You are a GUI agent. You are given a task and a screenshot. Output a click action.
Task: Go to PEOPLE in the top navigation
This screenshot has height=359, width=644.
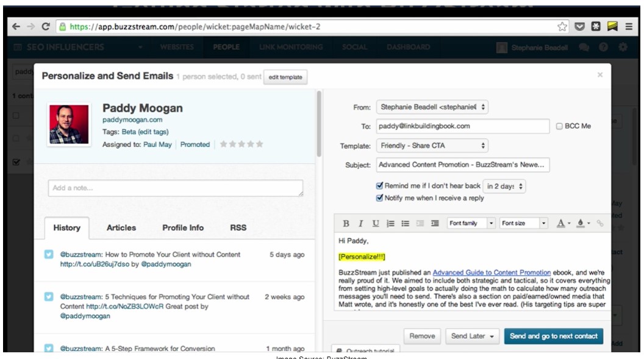[x=226, y=47]
